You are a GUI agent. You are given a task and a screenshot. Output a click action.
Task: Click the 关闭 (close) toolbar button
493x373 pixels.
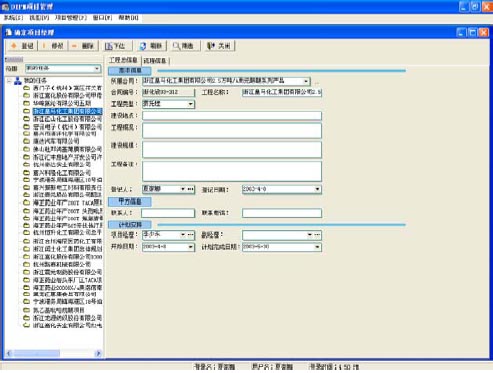click(219, 46)
